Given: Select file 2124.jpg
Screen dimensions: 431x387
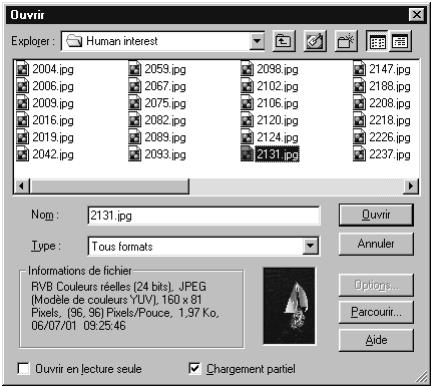Looking at the screenshot, I should tap(269, 137).
